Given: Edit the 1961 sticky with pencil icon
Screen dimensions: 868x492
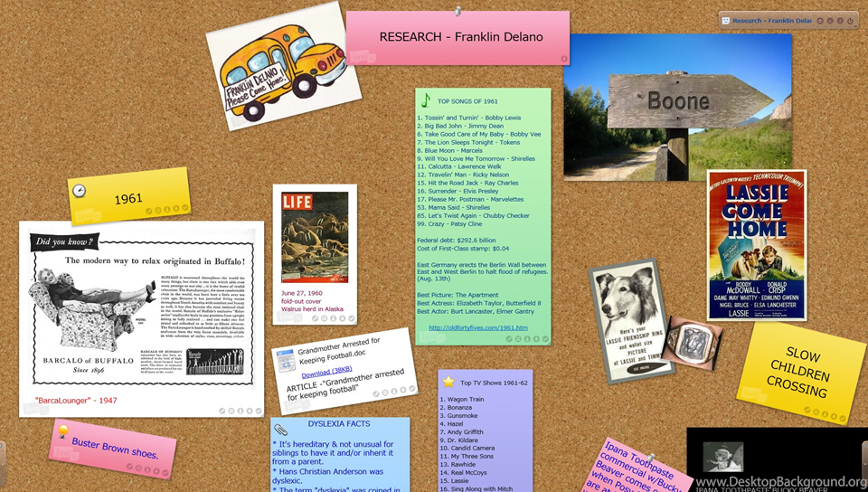Looking at the screenshot, I should [149, 212].
